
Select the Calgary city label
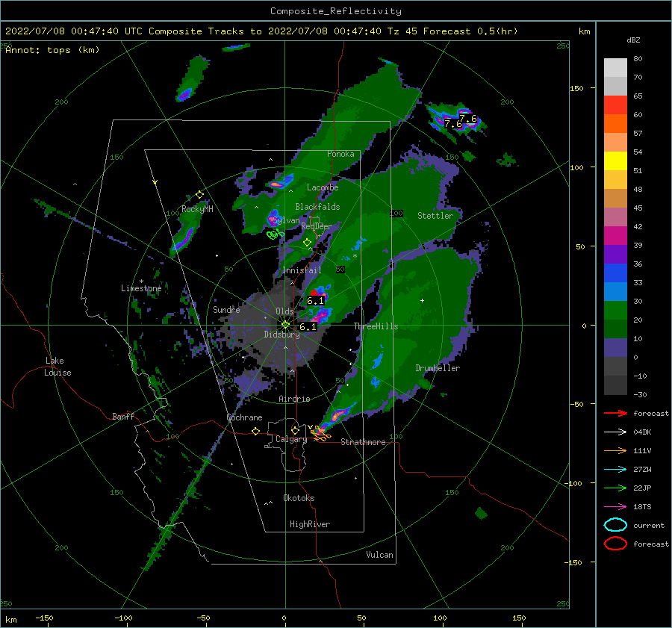pyautogui.click(x=291, y=439)
